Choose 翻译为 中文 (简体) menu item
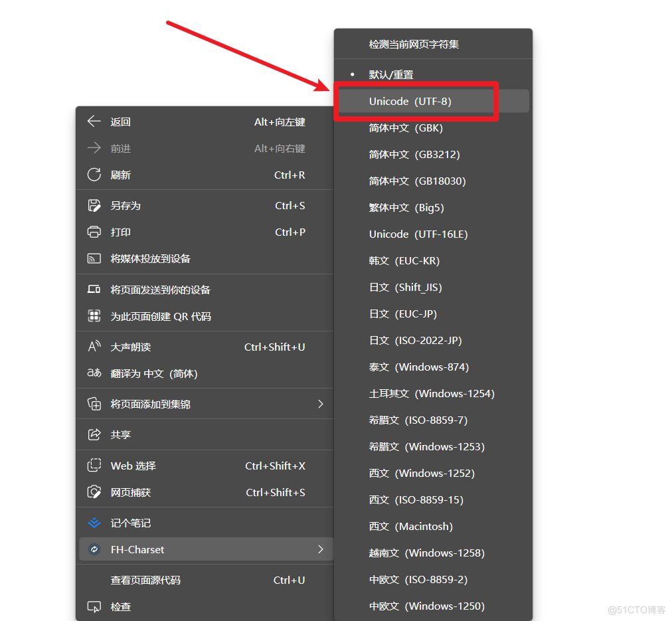This screenshot has width=672, height=621. point(154,374)
